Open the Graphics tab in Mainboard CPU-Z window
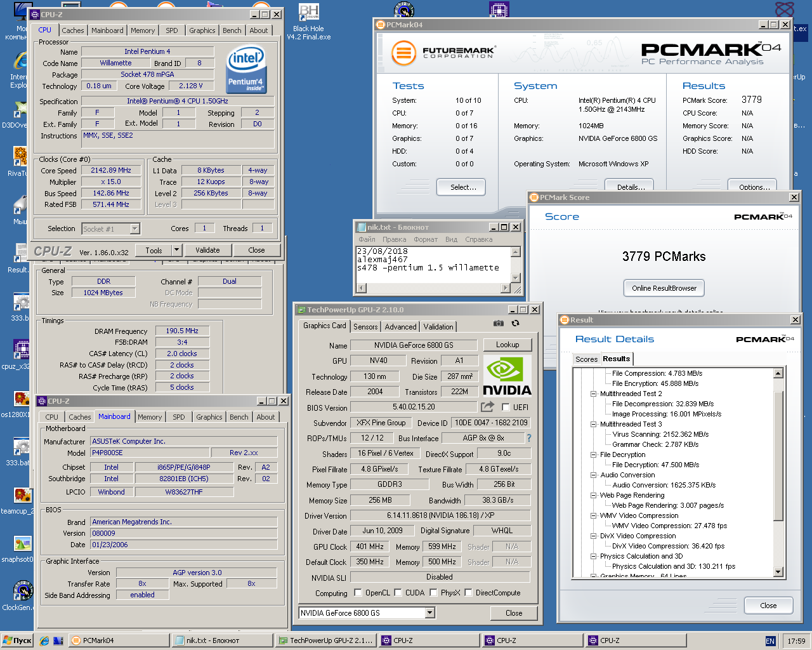Image resolution: width=812 pixels, height=650 pixels. tap(209, 417)
